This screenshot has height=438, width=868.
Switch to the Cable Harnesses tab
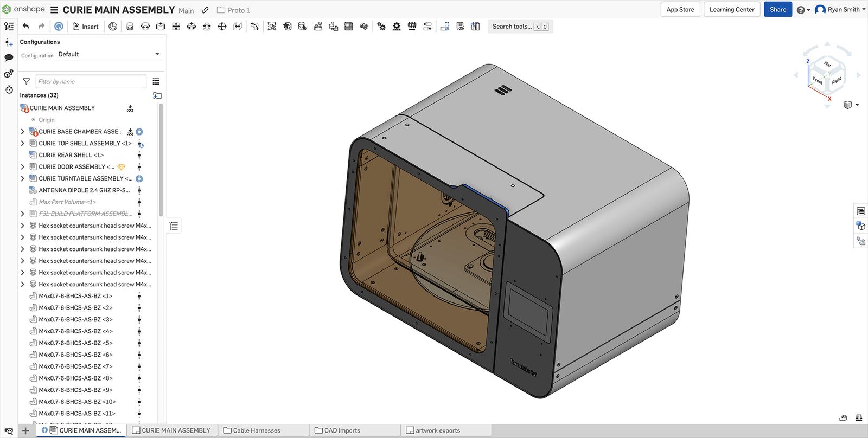click(x=257, y=430)
